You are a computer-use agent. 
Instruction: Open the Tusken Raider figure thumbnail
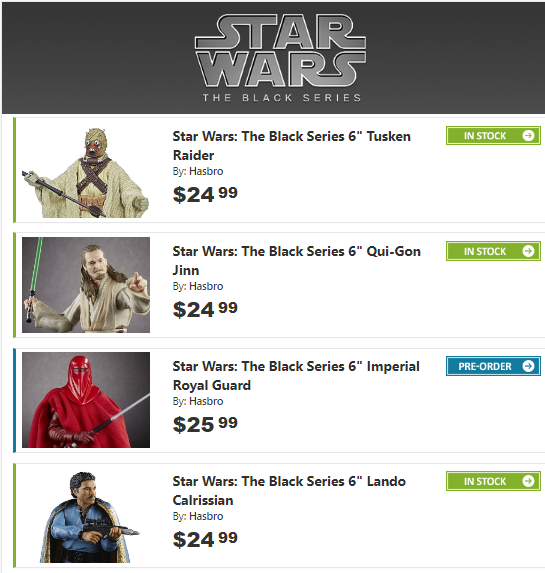(86, 172)
